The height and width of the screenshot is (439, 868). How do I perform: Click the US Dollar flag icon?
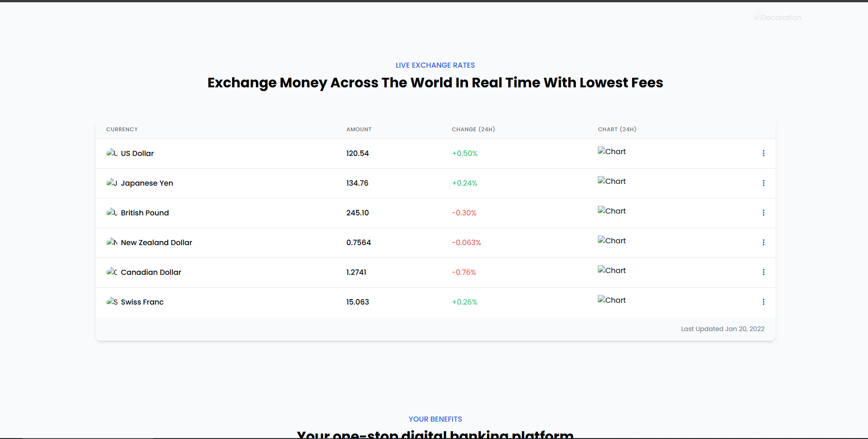click(112, 153)
